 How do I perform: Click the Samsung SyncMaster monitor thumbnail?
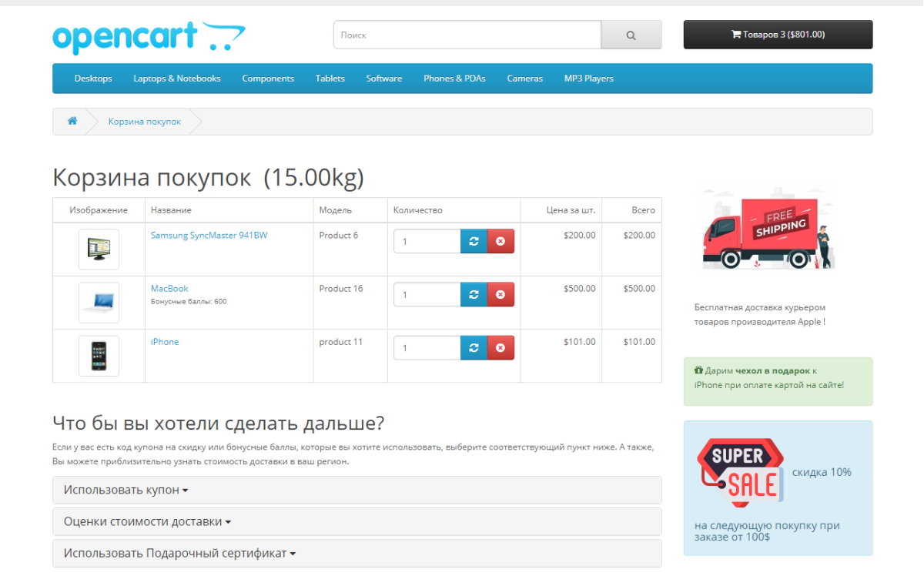click(99, 249)
